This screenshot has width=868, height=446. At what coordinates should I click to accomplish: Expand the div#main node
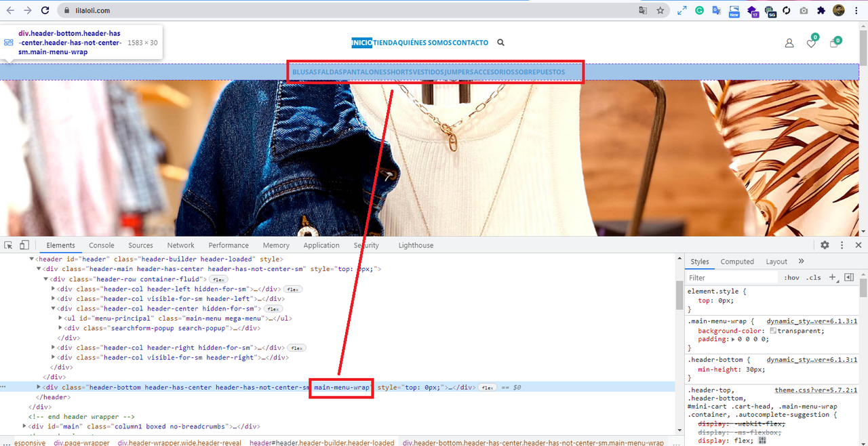24,426
